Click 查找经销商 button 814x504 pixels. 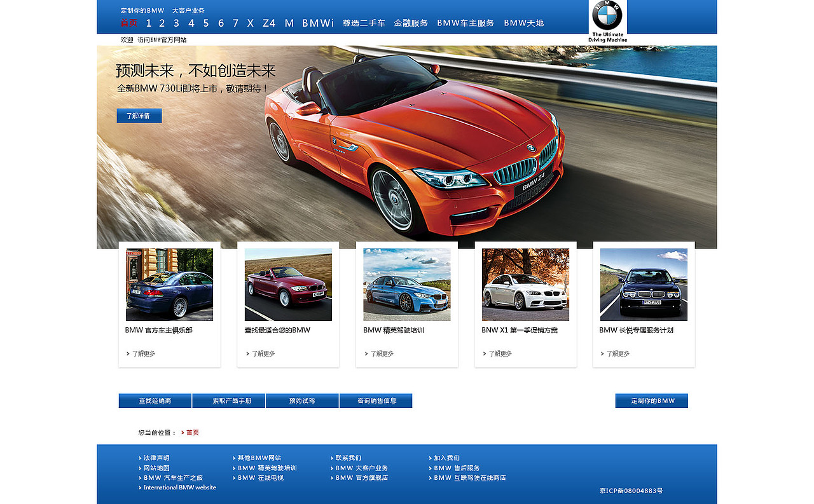155,401
